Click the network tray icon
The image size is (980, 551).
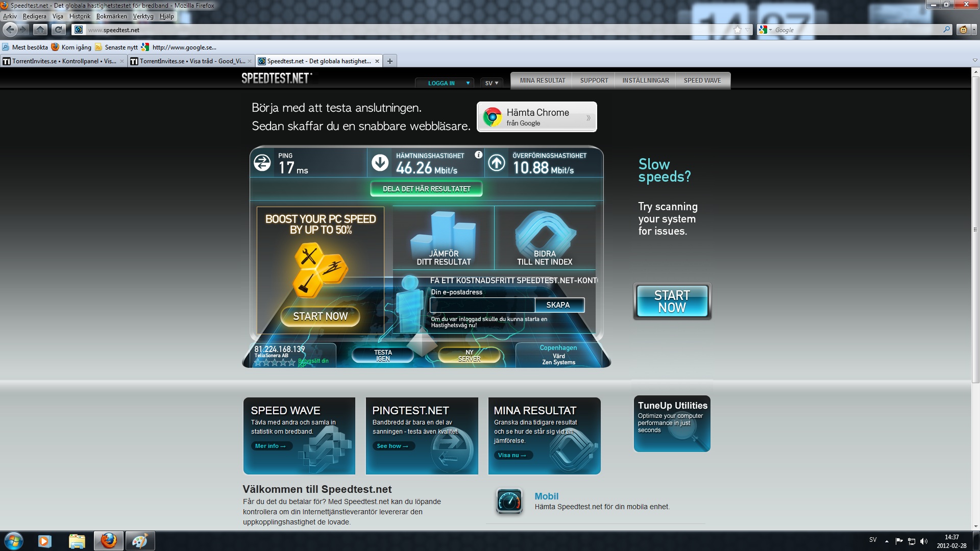[911, 541]
